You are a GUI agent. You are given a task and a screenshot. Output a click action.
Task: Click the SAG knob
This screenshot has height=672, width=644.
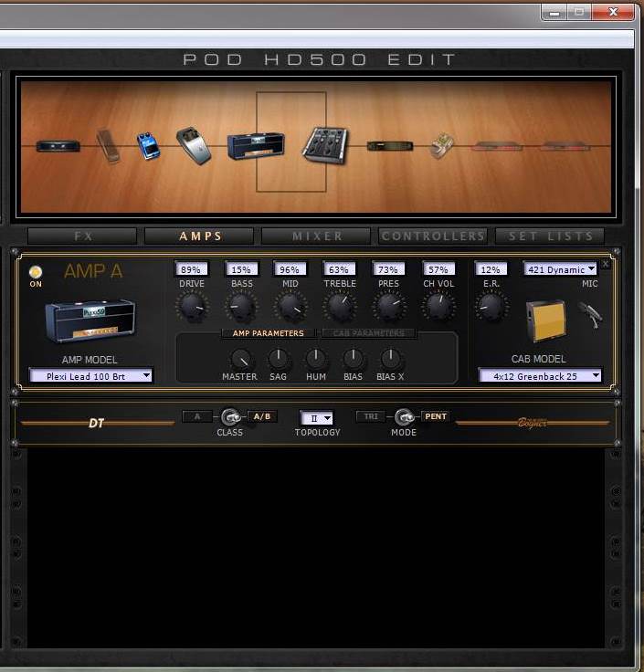tap(279, 359)
